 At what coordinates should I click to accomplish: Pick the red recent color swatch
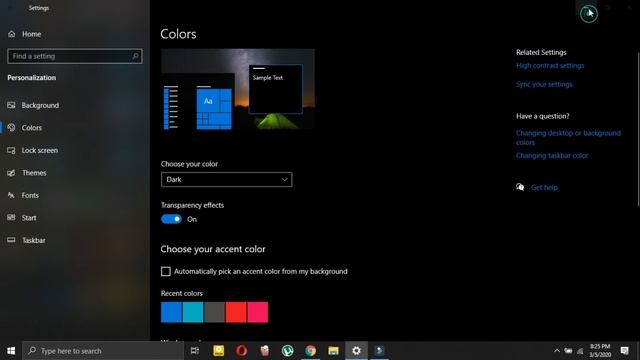(236, 312)
